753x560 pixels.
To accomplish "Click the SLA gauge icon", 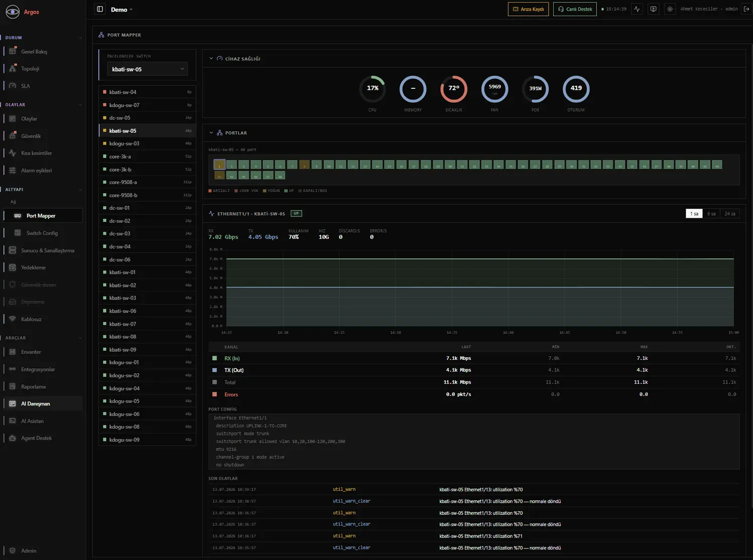I will pos(13,86).
